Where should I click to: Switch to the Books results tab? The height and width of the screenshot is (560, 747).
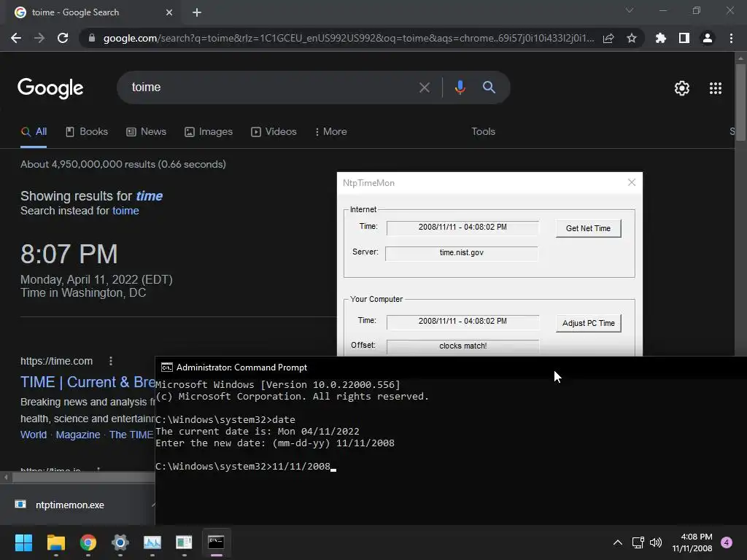click(87, 132)
